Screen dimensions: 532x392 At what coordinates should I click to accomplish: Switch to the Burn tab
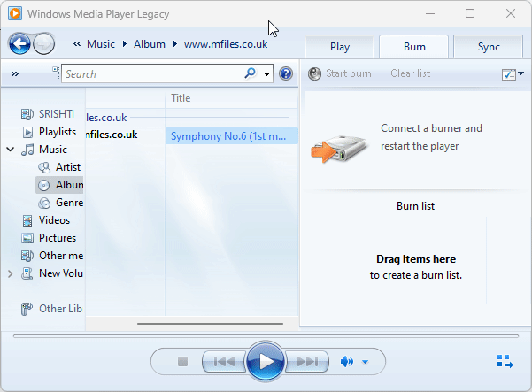coord(414,47)
